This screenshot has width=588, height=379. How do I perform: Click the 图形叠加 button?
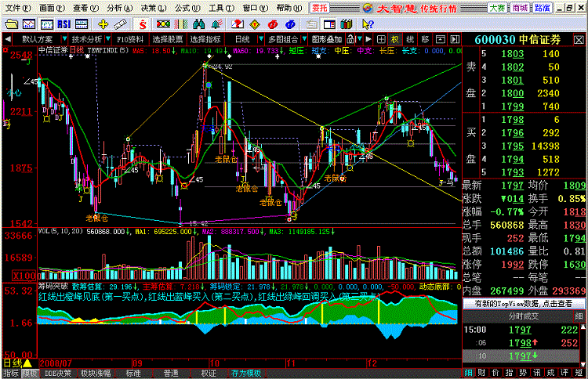point(327,39)
